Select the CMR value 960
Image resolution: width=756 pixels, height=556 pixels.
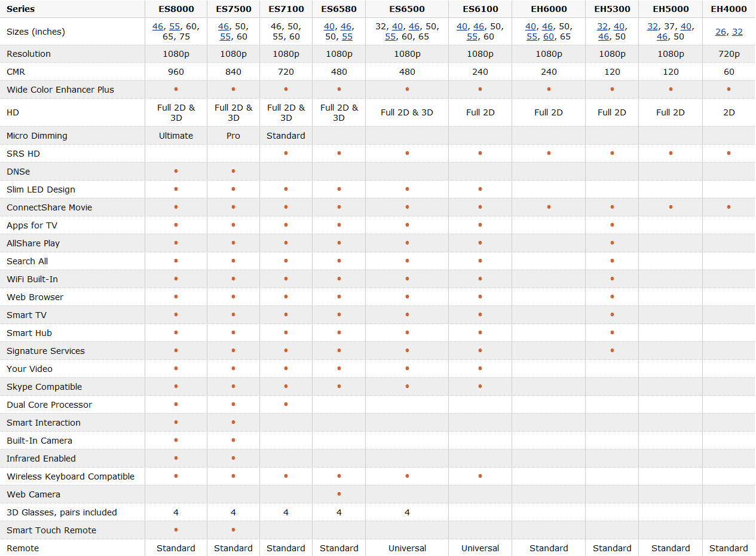click(176, 72)
